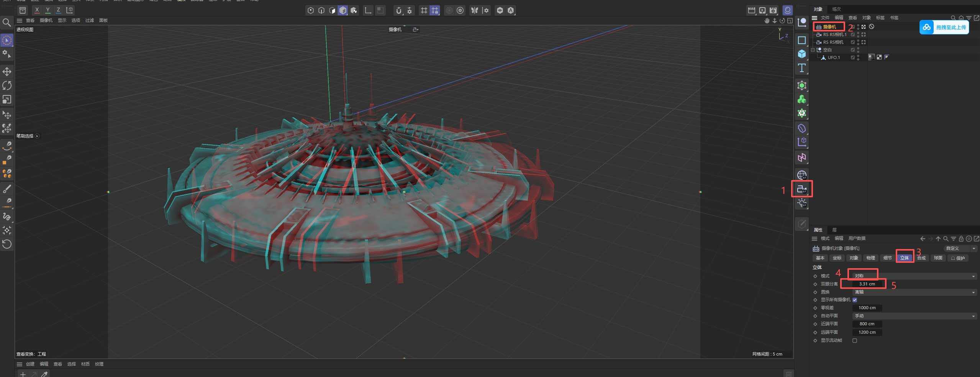Open the 用户数据 menu in attributes
This screenshot has width=980, height=377.
[x=857, y=239]
